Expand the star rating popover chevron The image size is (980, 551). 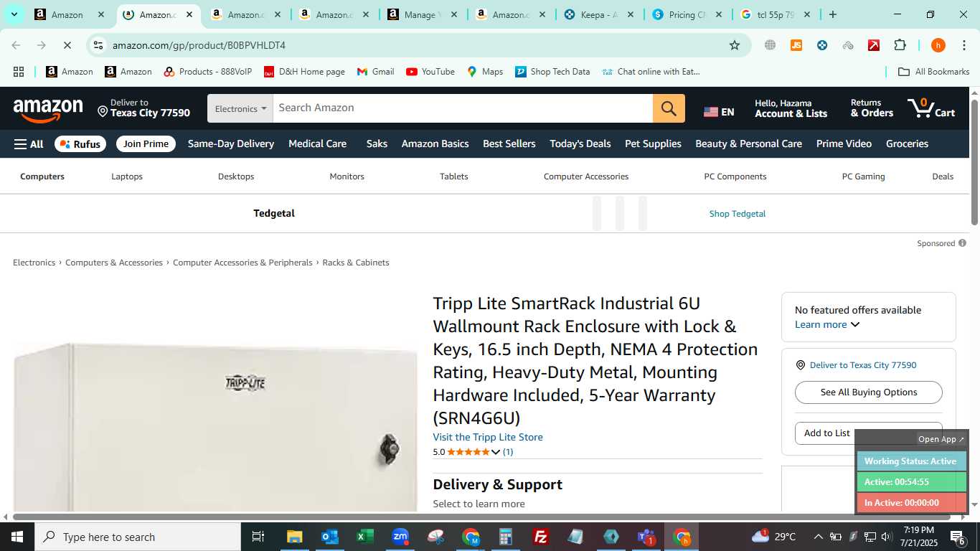click(x=495, y=452)
